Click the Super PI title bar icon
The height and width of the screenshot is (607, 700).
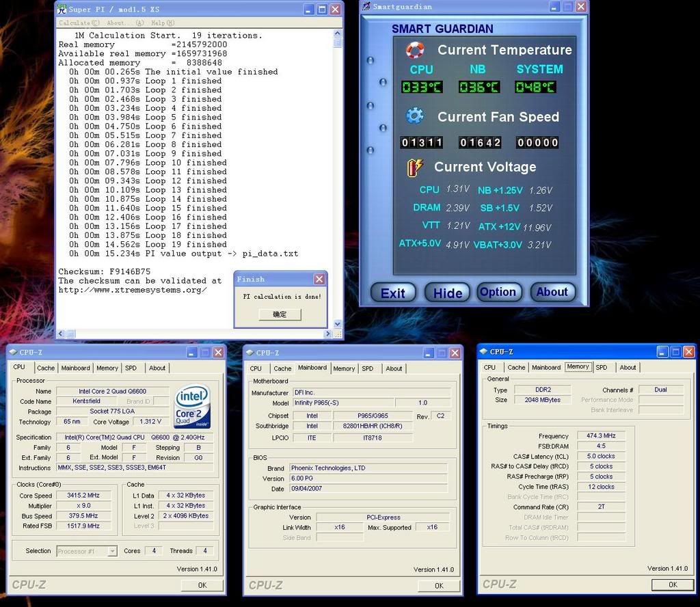pos(62,10)
